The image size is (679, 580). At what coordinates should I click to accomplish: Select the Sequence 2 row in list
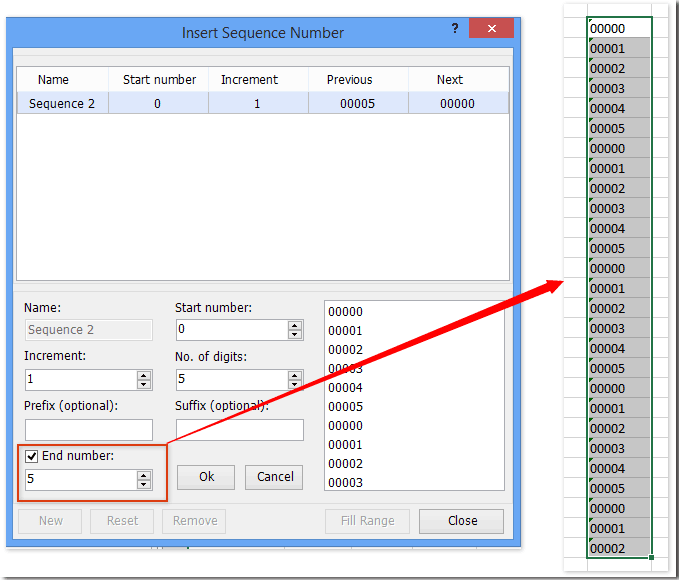pos(263,103)
